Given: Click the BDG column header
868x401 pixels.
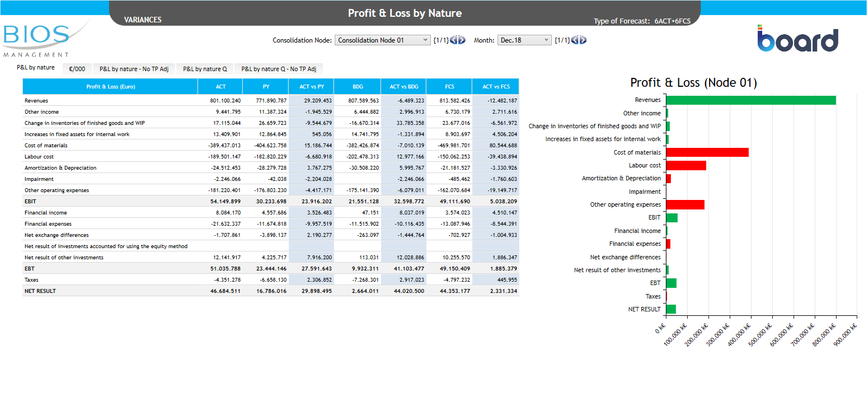Looking at the screenshot, I should (x=358, y=86).
